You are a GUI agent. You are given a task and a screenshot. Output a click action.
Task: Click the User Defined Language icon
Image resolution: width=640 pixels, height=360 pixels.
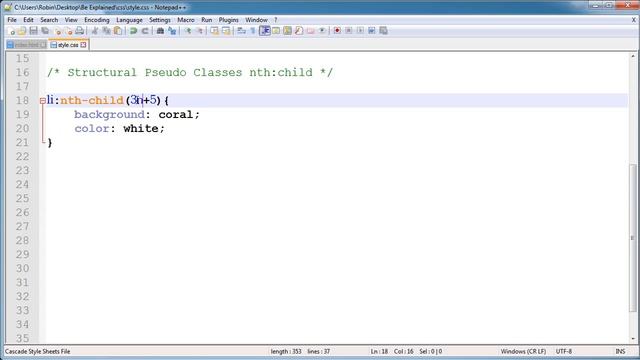[x=276, y=31]
